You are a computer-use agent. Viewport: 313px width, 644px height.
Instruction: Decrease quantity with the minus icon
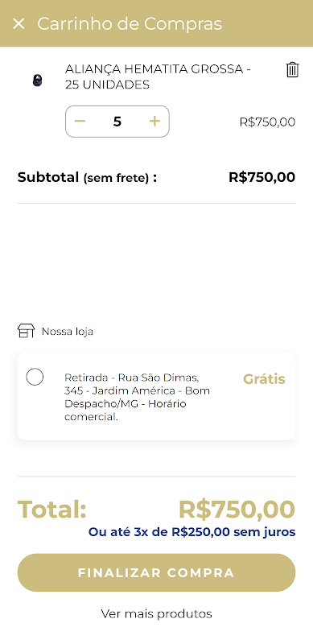click(80, 122)
